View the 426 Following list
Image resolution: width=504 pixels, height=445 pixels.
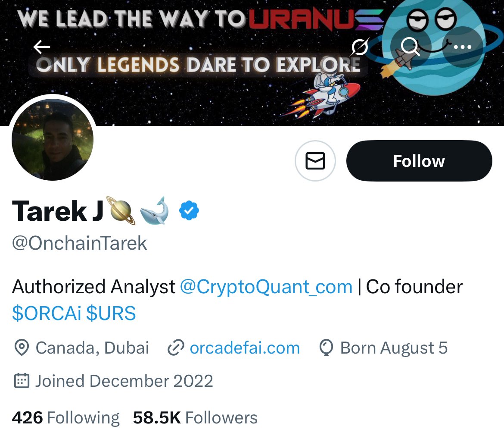[65, 418]
